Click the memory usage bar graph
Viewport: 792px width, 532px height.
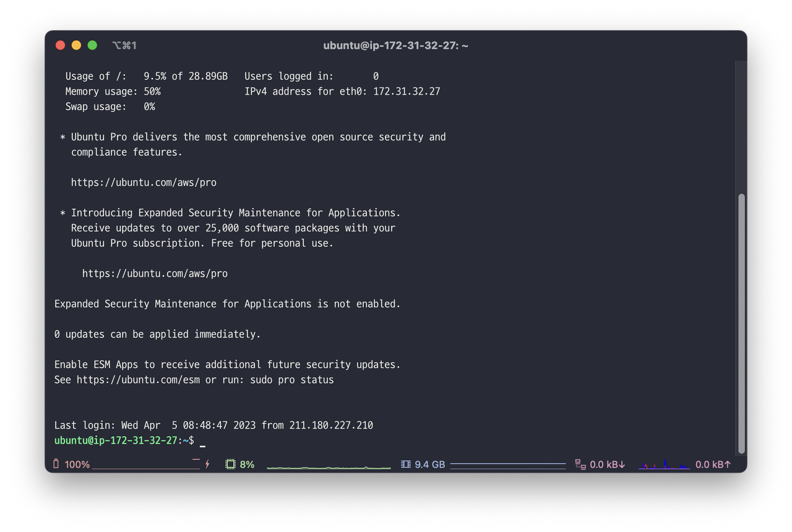coord(508,465)
